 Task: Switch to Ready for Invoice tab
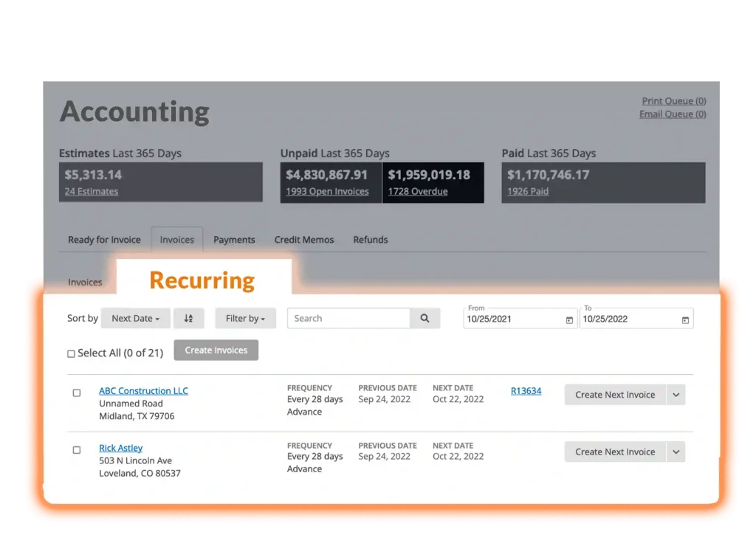coord(104,240)
